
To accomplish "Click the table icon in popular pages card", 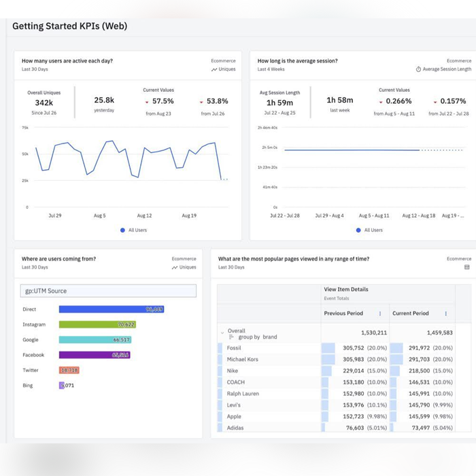I will [x=467, y=267].
